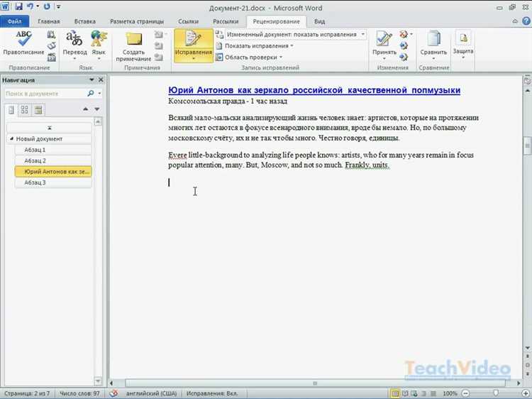The height and width of the screenshot is (399, 532).
Task: Go to previous change icon
Action: pos(404,45)
